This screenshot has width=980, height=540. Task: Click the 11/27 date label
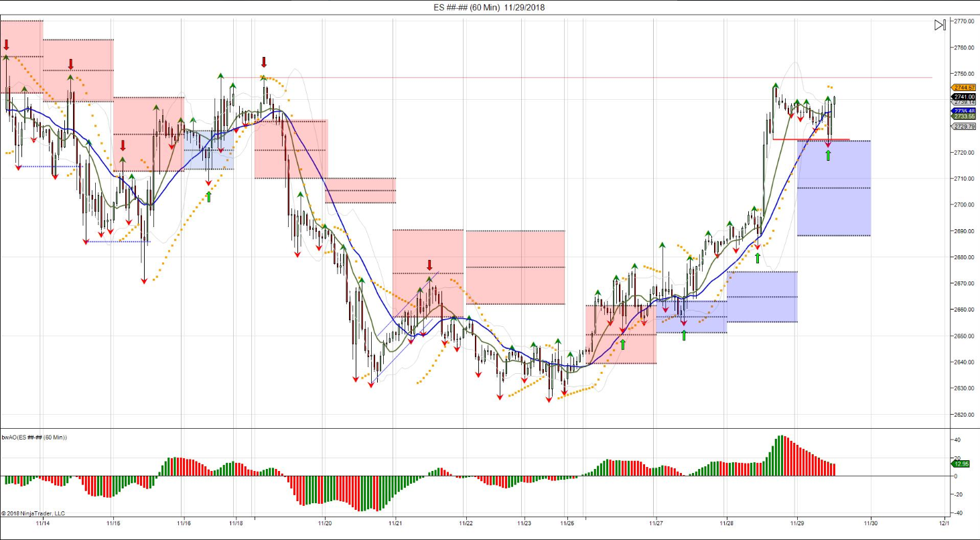pyautogui.click(x=656, y=523)
